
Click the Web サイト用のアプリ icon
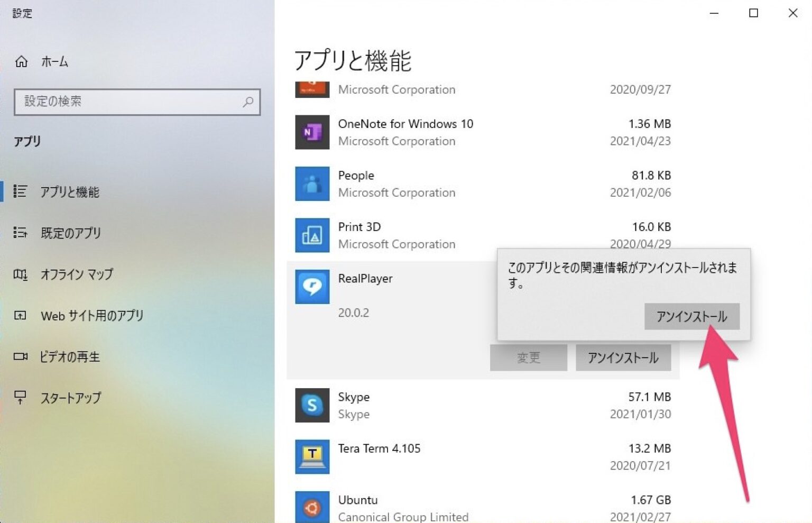pos(20,316)
